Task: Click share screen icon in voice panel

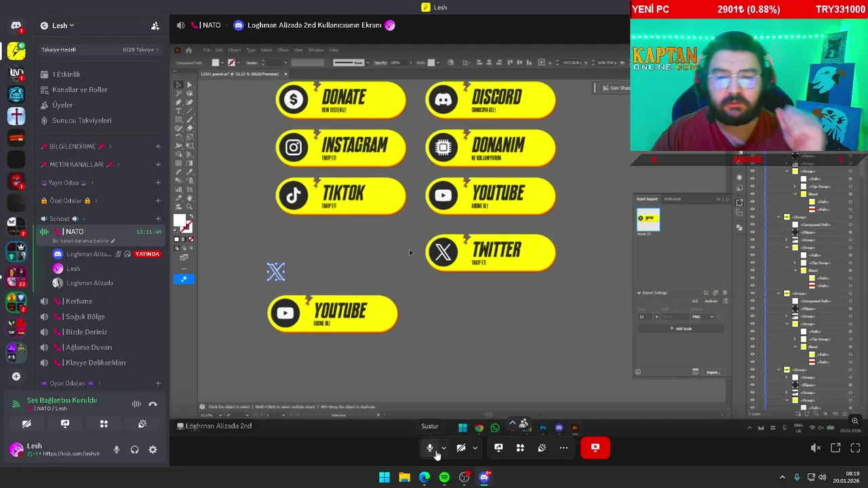Action: (65, 424)
